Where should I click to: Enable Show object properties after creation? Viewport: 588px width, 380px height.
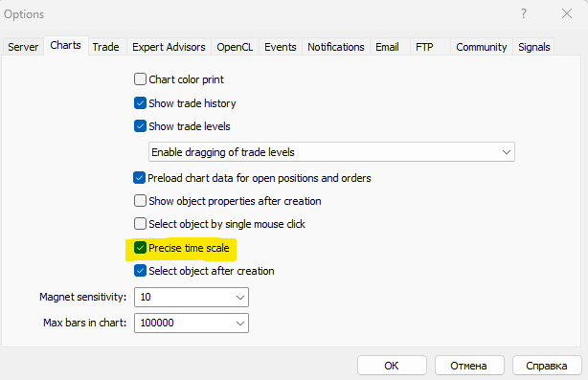tap(140, 201)
